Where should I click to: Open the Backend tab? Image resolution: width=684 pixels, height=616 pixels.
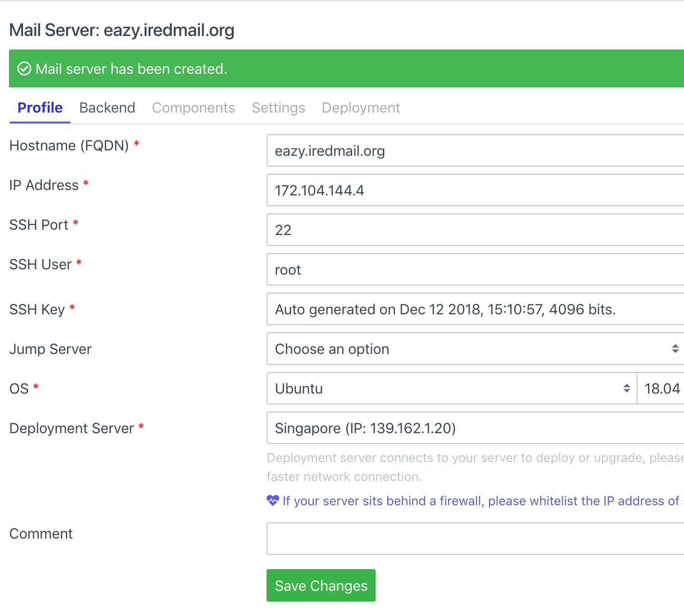(x=107, y=108)
